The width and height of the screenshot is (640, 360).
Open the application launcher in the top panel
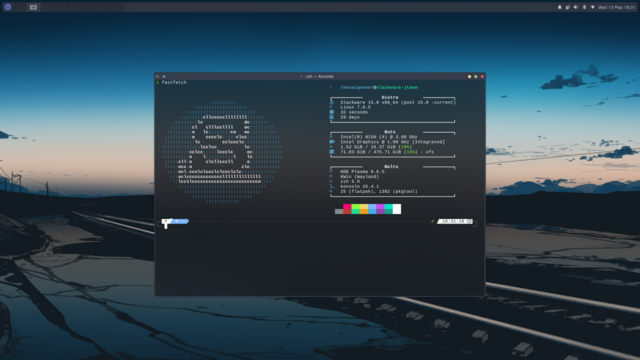coord(7,7)
